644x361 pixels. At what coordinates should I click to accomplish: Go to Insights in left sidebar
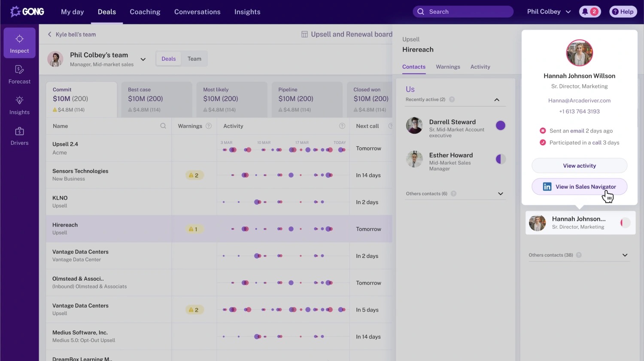[x=19, y=105]
